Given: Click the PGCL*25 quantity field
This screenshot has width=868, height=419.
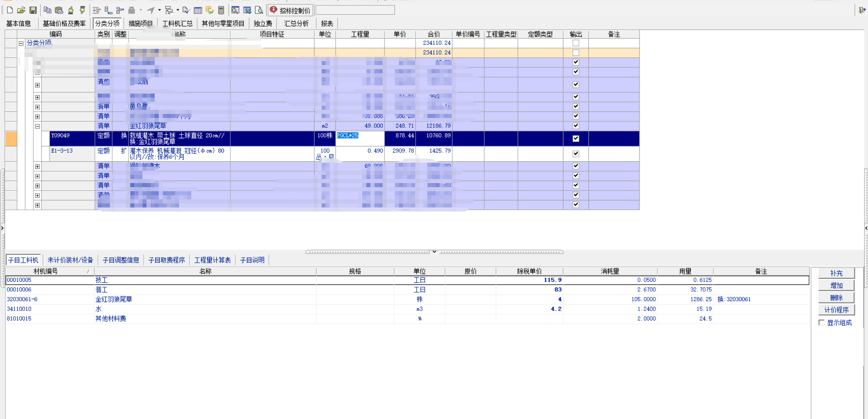Looking at the screenshot, I should pos(360,138).
